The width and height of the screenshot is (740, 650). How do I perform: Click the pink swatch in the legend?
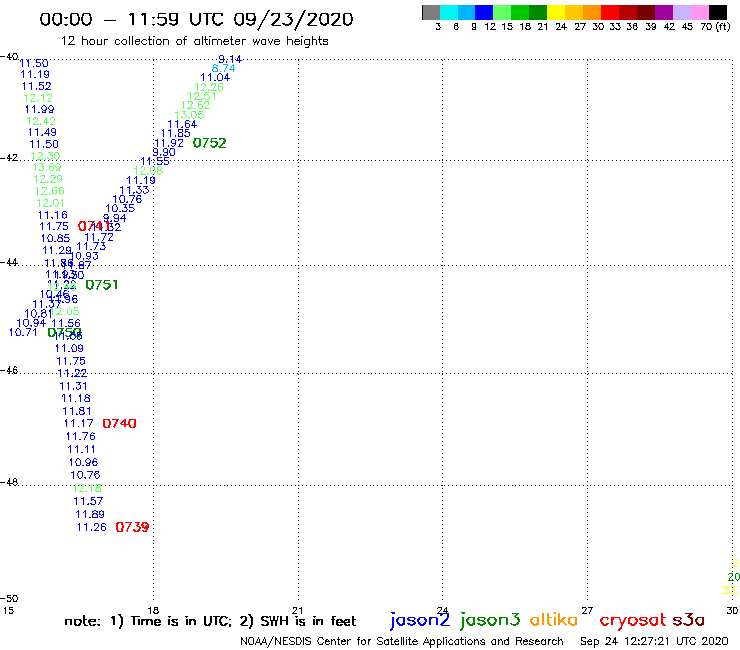pos(699,12)
